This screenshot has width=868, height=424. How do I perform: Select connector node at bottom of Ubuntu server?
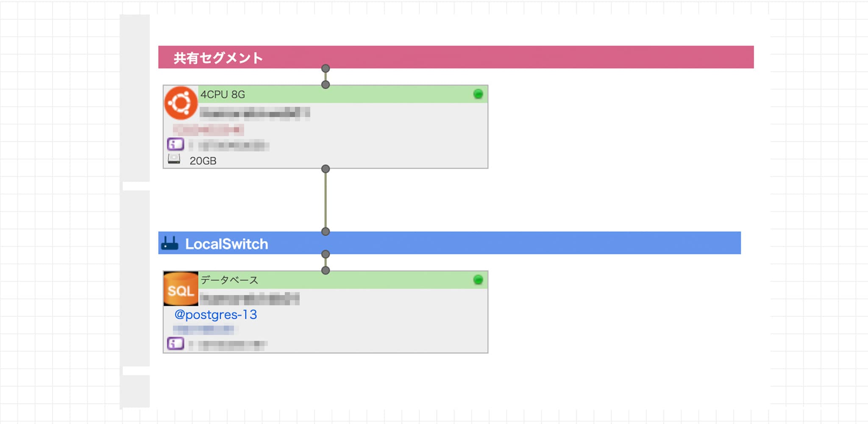pos(325,169)
